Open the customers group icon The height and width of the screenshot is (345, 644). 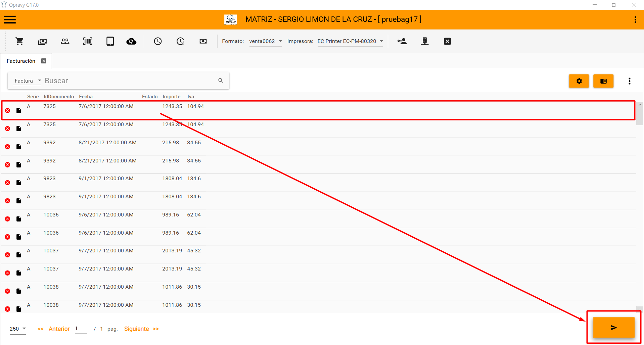(x=65, y=41)
